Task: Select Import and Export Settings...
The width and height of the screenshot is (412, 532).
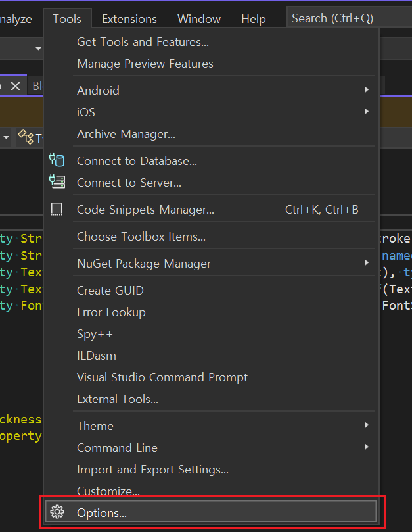Action: 210,470
